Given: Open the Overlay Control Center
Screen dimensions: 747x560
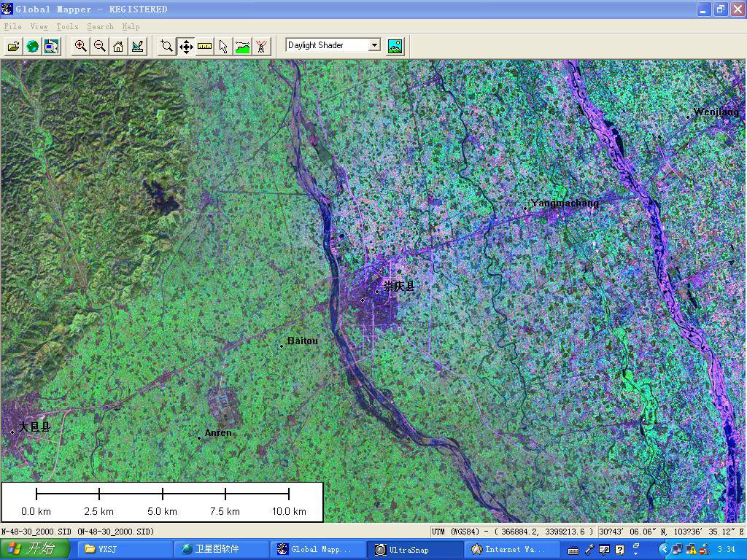Looking at the screenshot, I should pos(51,46).
